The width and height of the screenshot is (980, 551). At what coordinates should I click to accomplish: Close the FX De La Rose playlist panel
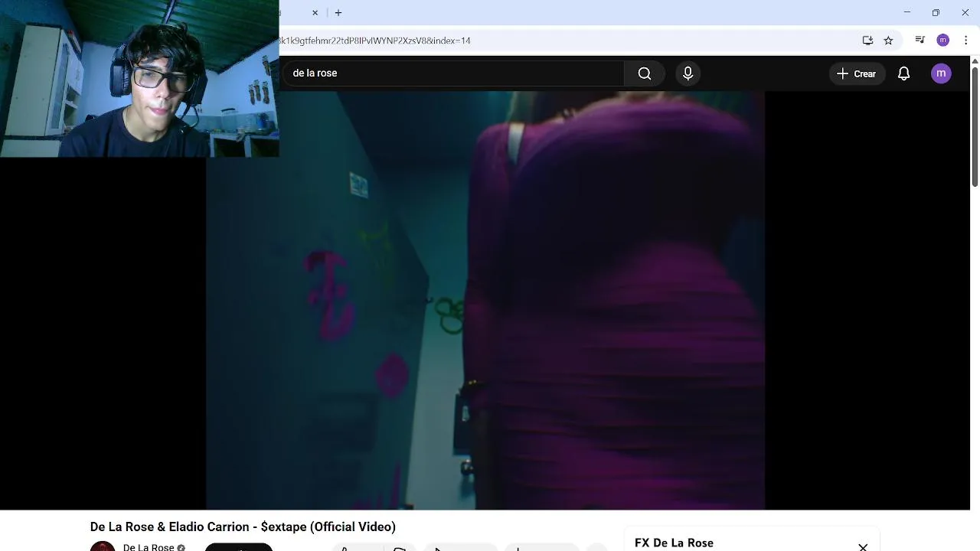(x=863, y=546)
